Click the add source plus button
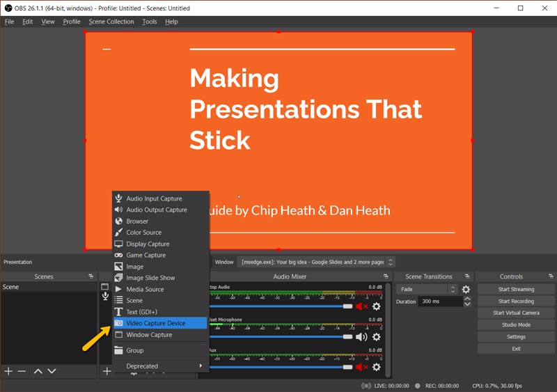 107,371
